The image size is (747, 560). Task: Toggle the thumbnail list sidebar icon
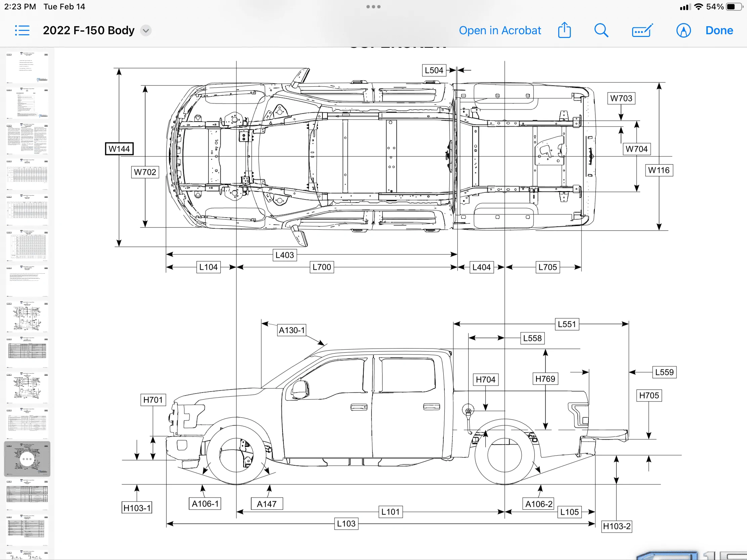tap(22, 30)
